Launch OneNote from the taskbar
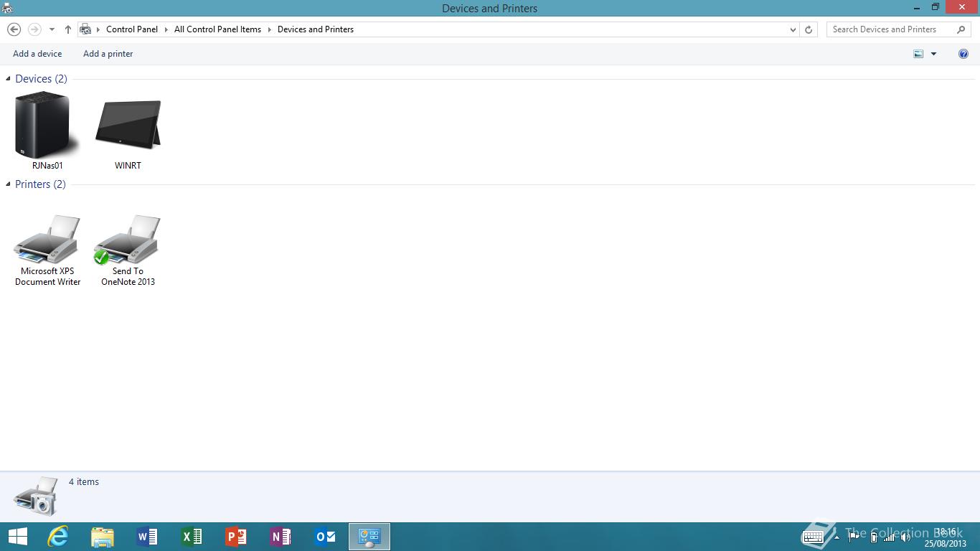Screen dimensions: 980x551 [x=281, y=537]
